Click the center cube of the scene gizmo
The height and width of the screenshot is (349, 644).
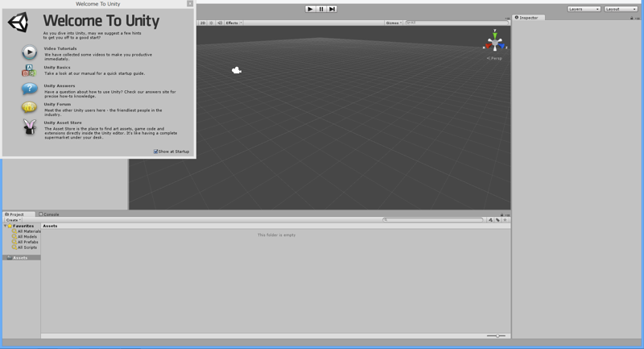pos(495,43)
